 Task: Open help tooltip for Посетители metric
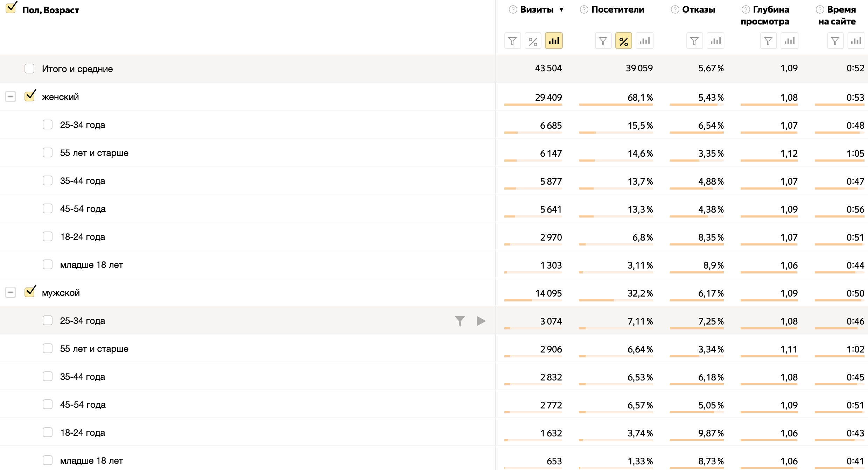[584, 10]
